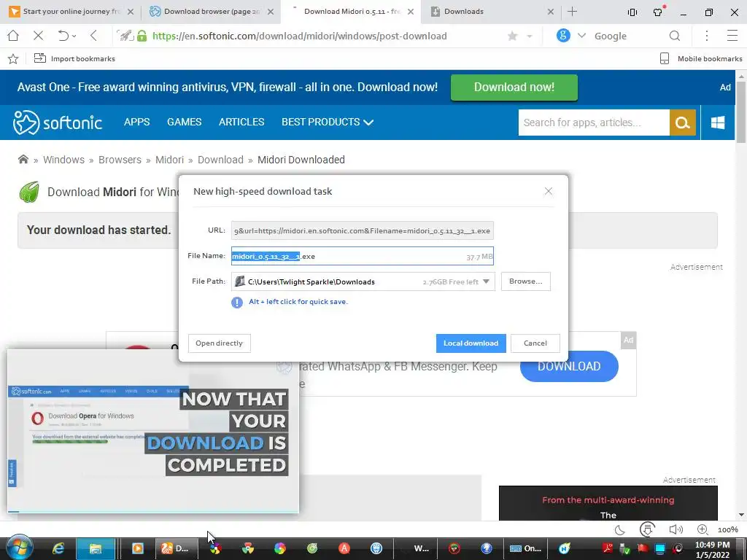Bookmark this page with the star icon

point(513,36)
